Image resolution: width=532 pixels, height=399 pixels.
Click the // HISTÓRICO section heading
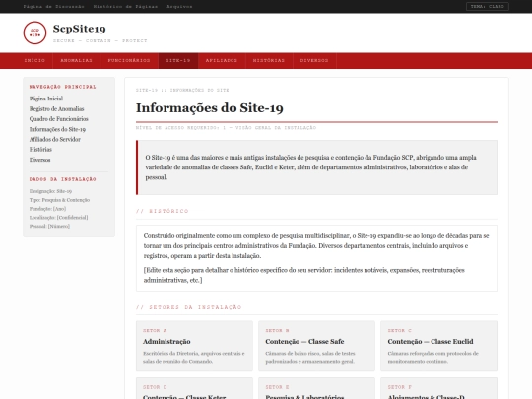(x=163, y=211)
